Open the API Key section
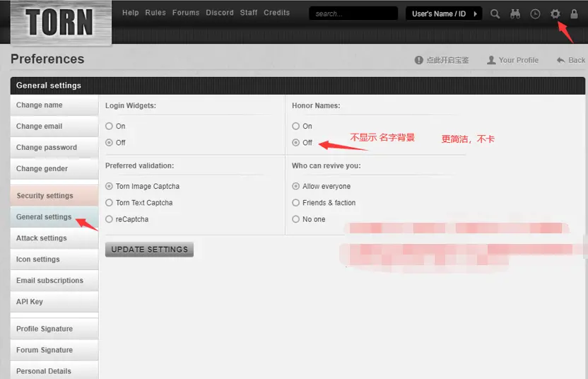The width and height of the screenshot is (588, 379). click(30, 302)
